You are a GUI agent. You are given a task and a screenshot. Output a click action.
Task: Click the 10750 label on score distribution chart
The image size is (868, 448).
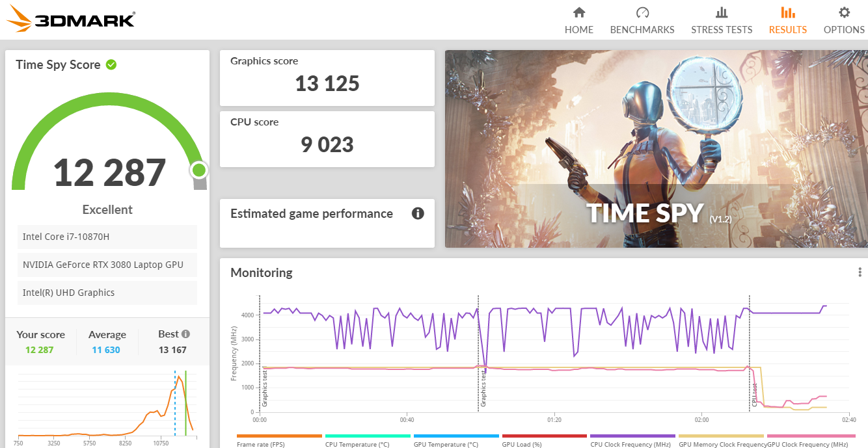[x=161, y=443]
